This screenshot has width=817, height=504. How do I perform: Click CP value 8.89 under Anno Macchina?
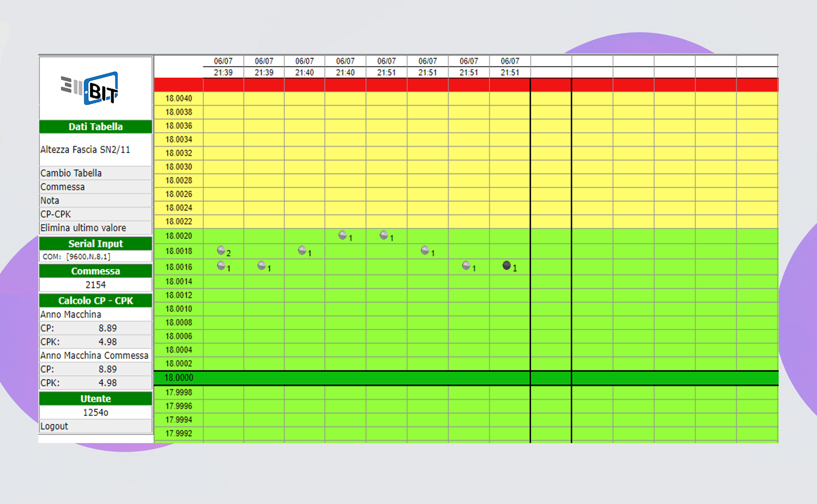click(107, 328)
